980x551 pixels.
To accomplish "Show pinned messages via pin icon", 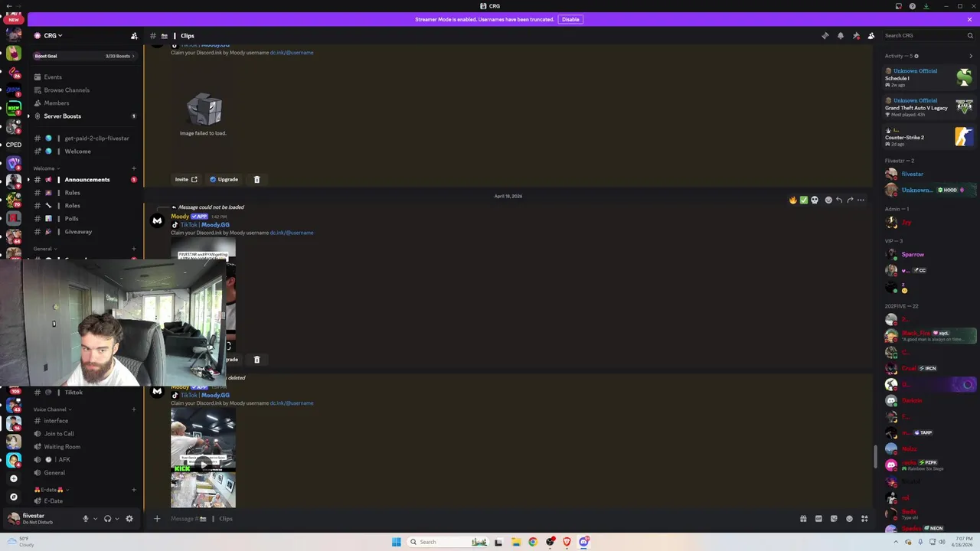I will click(856, 36).
